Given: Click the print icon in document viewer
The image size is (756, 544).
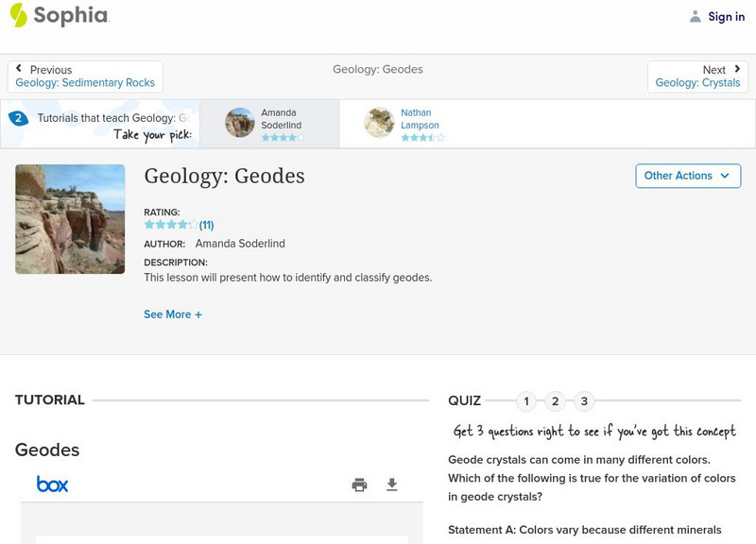Looking at the screenshot, I should point(359,484).
